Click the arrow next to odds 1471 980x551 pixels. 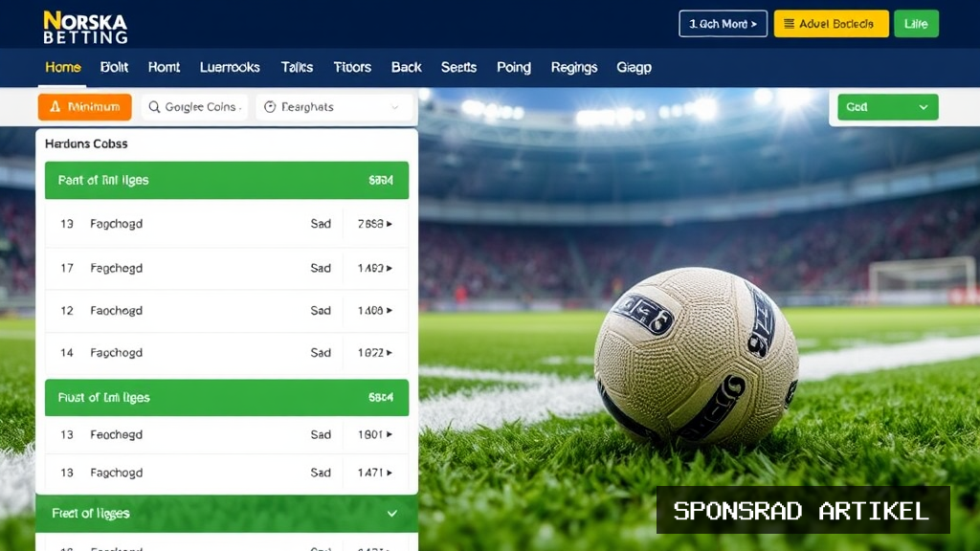(390, 473)
